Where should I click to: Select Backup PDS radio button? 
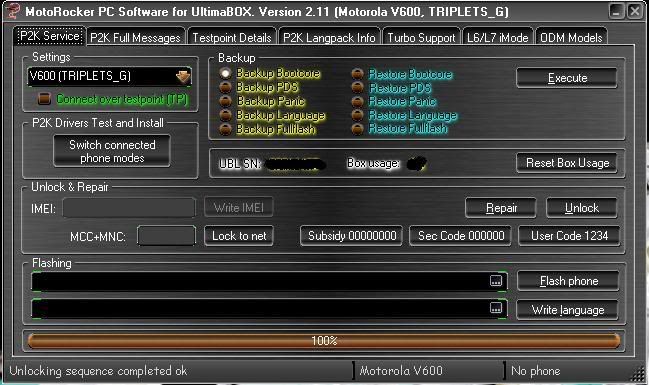[x=225, y=87]
